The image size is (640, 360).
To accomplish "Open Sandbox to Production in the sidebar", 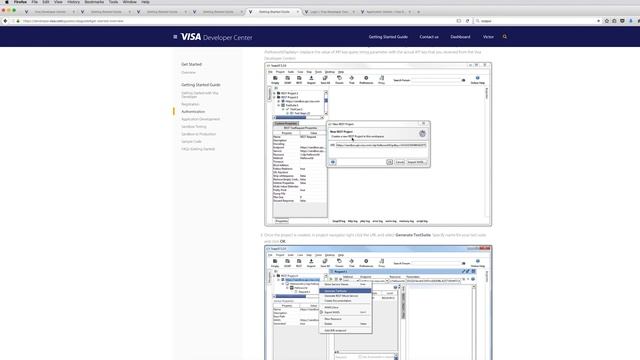I will pyautogui.click(x=198, y=134).
